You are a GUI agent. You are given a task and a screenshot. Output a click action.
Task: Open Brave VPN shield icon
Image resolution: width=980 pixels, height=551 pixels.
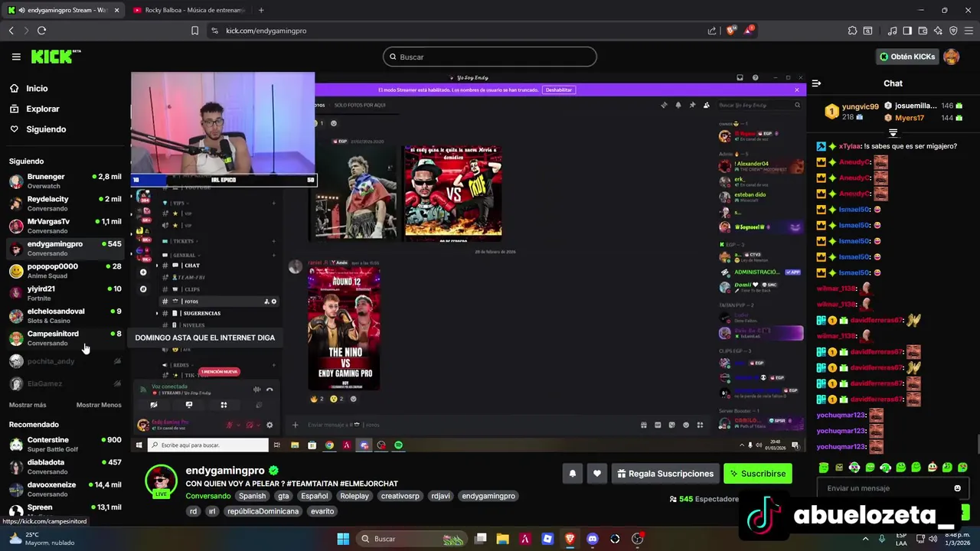pos(953,31)
